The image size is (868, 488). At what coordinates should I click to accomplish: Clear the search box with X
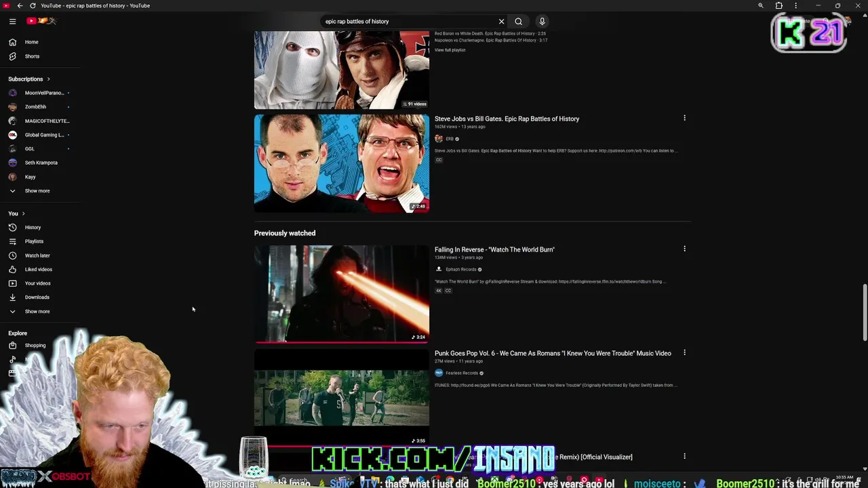(x=501, y=21)
